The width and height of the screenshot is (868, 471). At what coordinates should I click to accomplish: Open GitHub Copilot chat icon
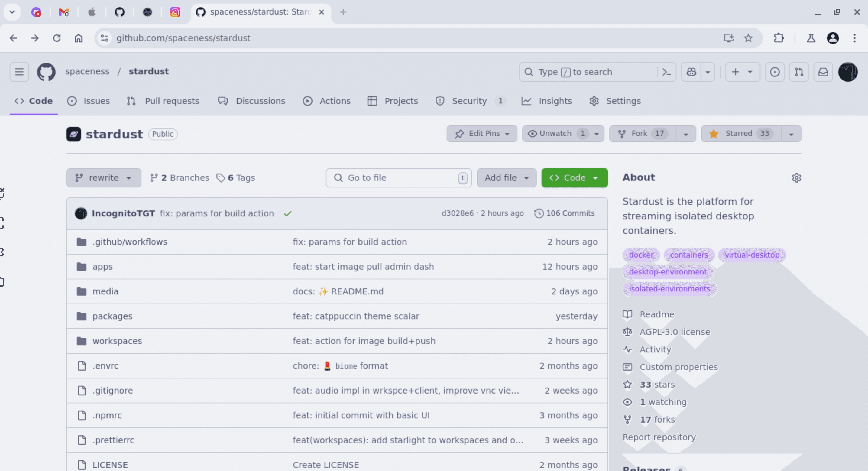pos(691,72)
